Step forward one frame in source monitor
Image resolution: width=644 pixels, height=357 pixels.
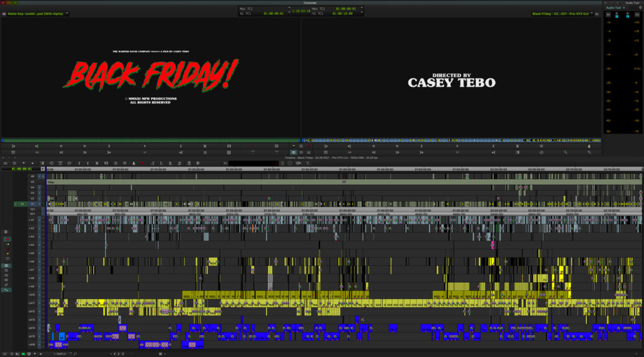click(x=85, y=146)
